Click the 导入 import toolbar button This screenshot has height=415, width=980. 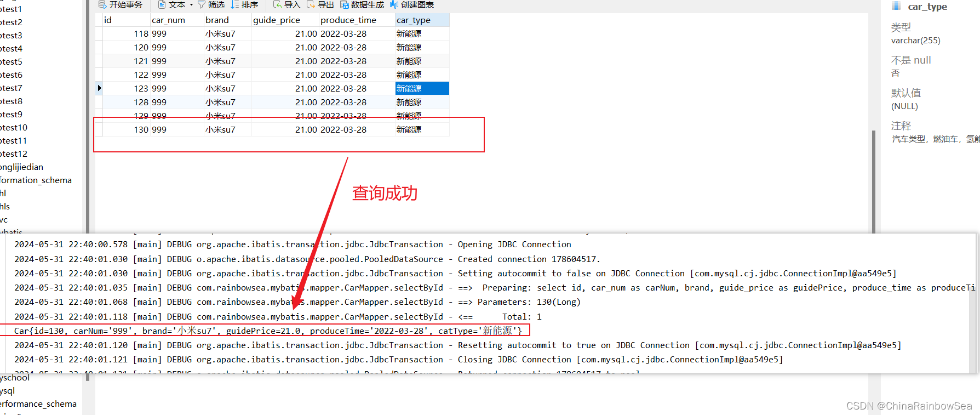point(287,5)
